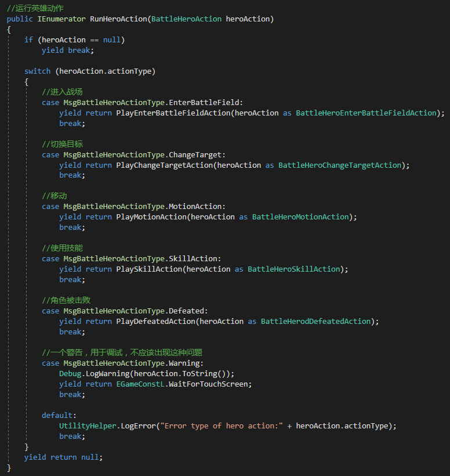450x476 pixels.
Task: Click BattleHeroChangeTargetAction type name
Action: coord(340,165)
